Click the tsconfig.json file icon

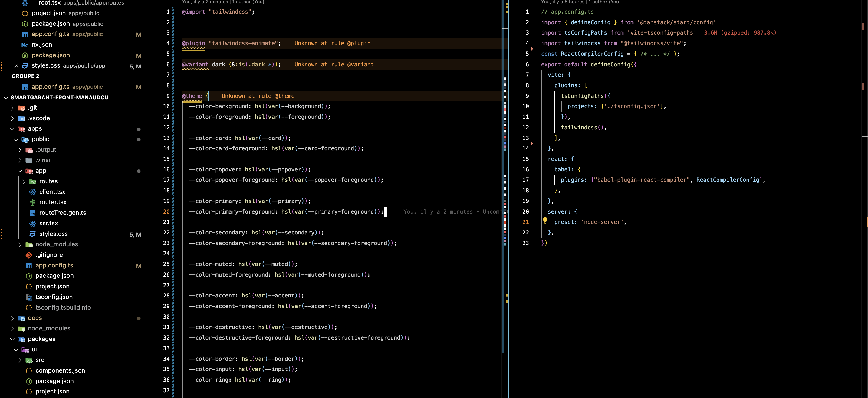coord(29,297)
